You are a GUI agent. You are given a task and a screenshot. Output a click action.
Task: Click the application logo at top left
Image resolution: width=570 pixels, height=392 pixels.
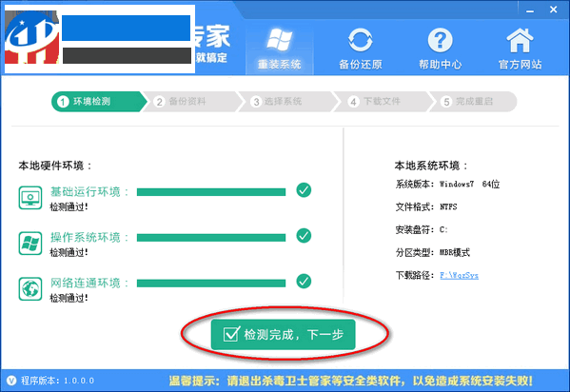point(32,37)
